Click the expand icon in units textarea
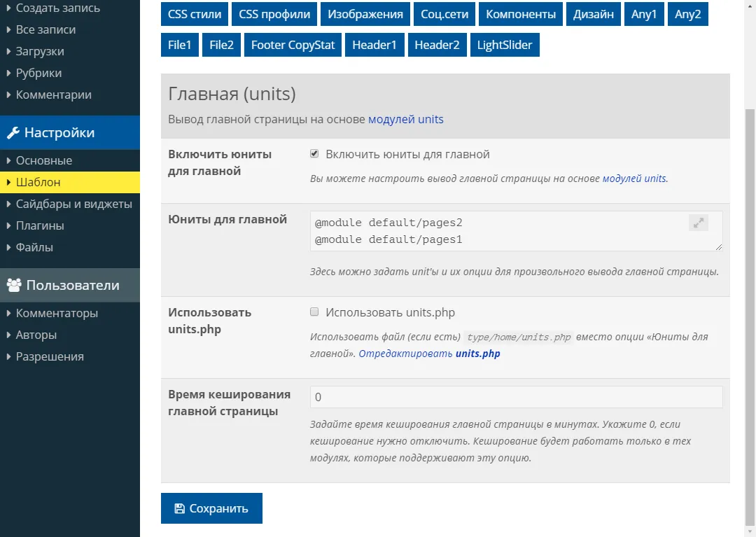 point(698,223)
